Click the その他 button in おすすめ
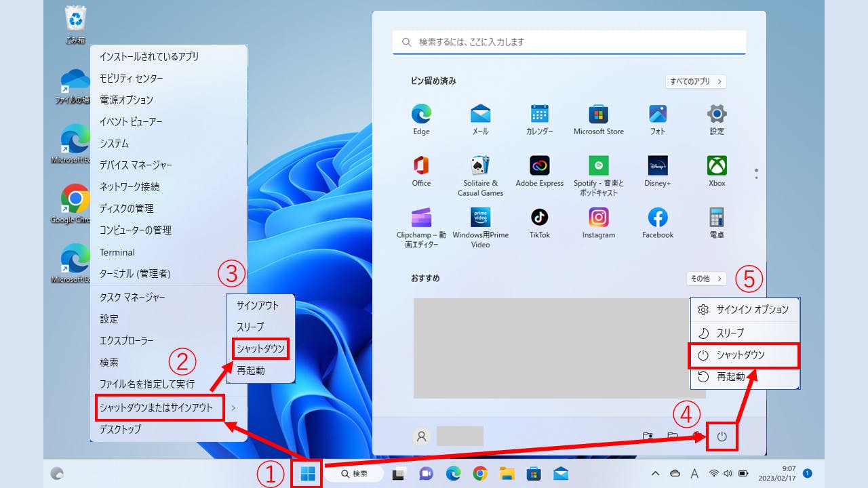Viewport: 868px width, 488px height. [x=706, y=279]
